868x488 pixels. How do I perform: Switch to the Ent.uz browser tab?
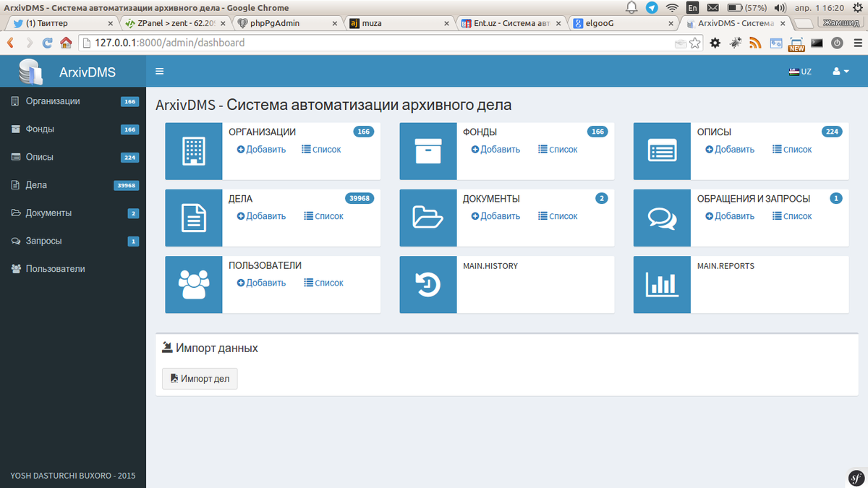point(512,23)
